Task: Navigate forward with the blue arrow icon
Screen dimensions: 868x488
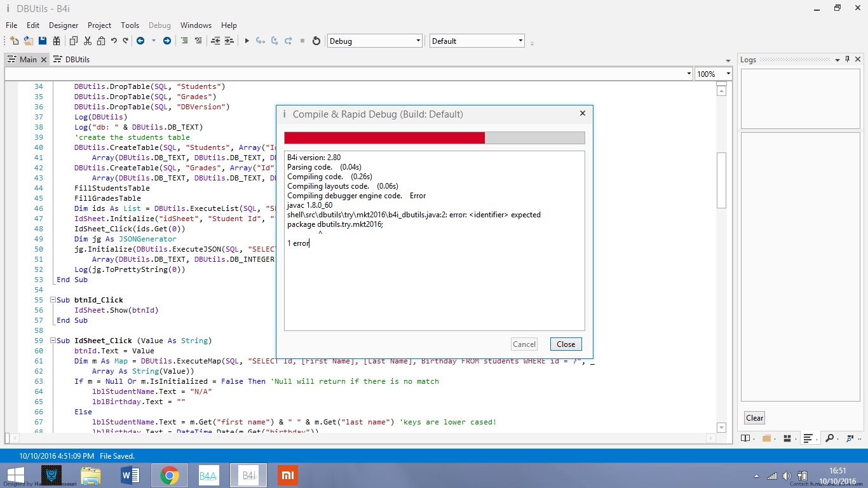Action: coord(166,41)
